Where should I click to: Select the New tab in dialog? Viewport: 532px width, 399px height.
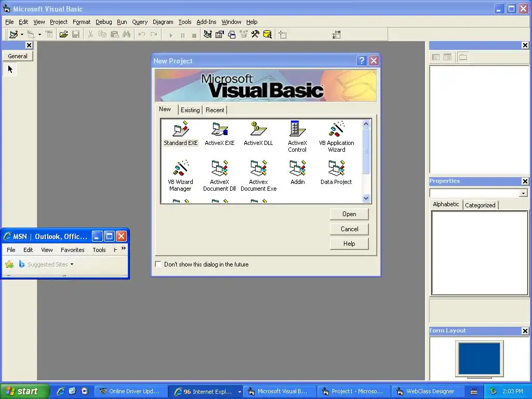(165, 109)
